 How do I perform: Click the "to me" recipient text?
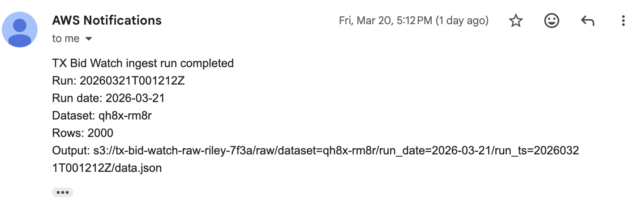pyautogui.click(x=65, y=39)
